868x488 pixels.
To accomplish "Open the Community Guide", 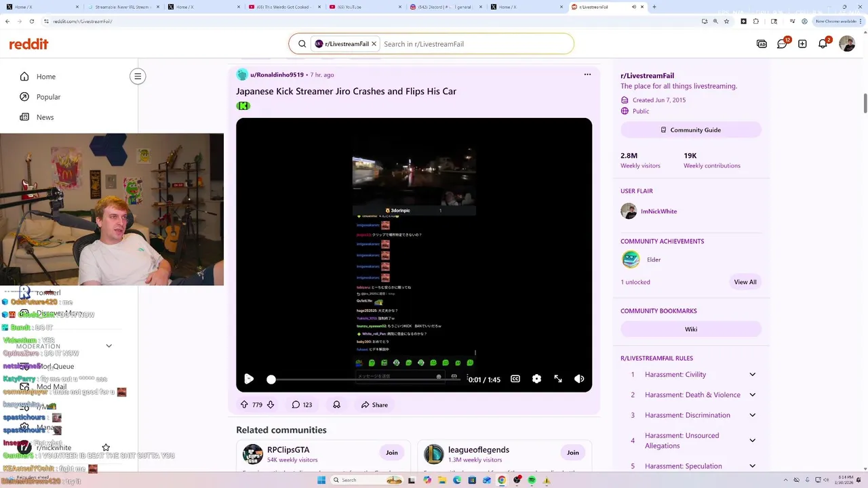I will 691,130.
